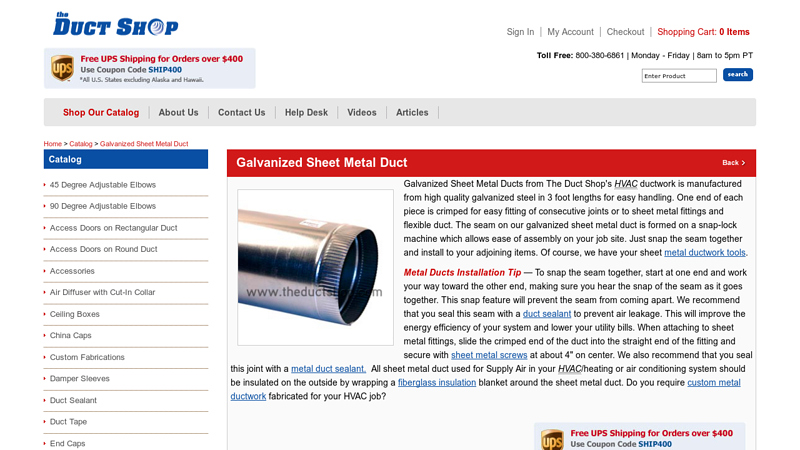This screenshot has width=800, height=450.
Task: Open the China Caps category
Action: tap(70, 335)
